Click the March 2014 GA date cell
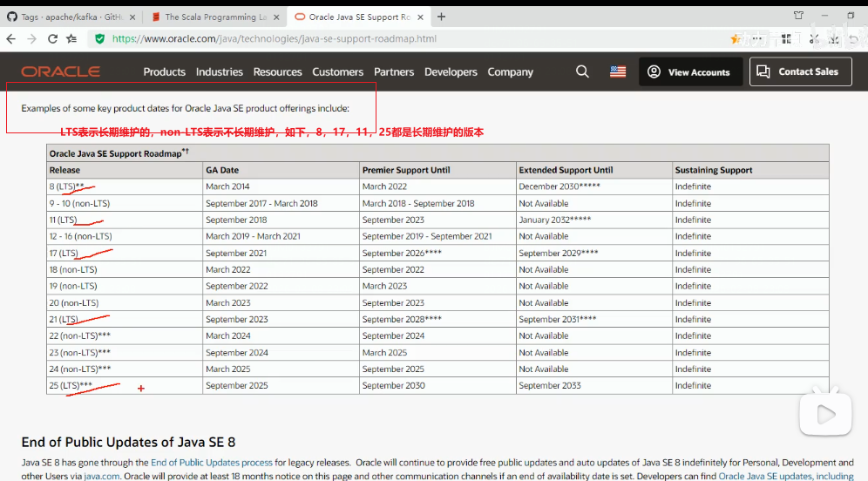Viewport: 868px width, 481px height. point(281,186)
